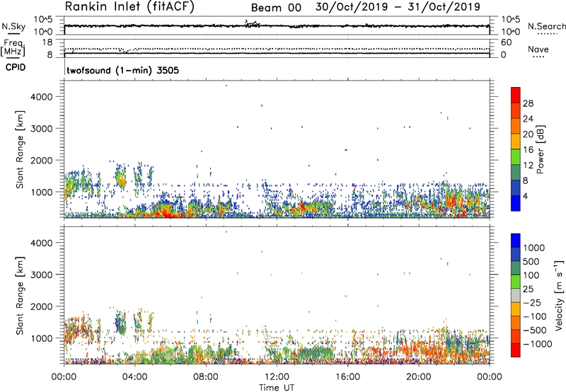Screen dimensions: 566x392
Task: Click the "N.Sky" legend label
Action: [x=13, y=26]
